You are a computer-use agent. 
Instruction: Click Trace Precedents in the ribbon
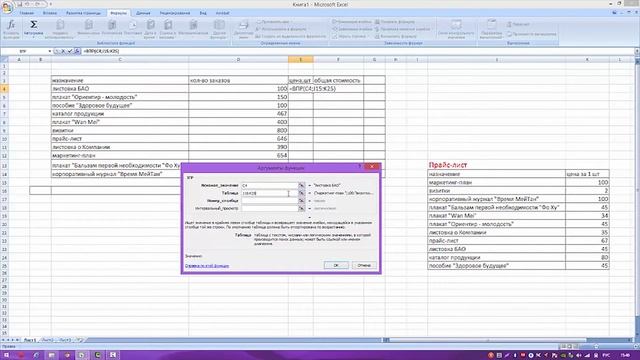click(351, 22)
